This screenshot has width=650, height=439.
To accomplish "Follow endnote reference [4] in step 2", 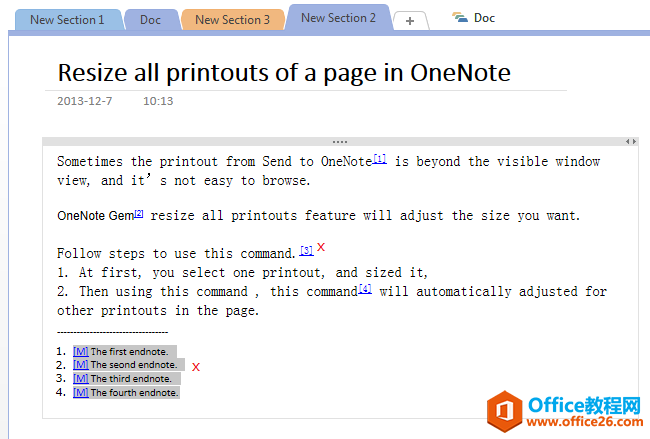I will click(365, 289).
